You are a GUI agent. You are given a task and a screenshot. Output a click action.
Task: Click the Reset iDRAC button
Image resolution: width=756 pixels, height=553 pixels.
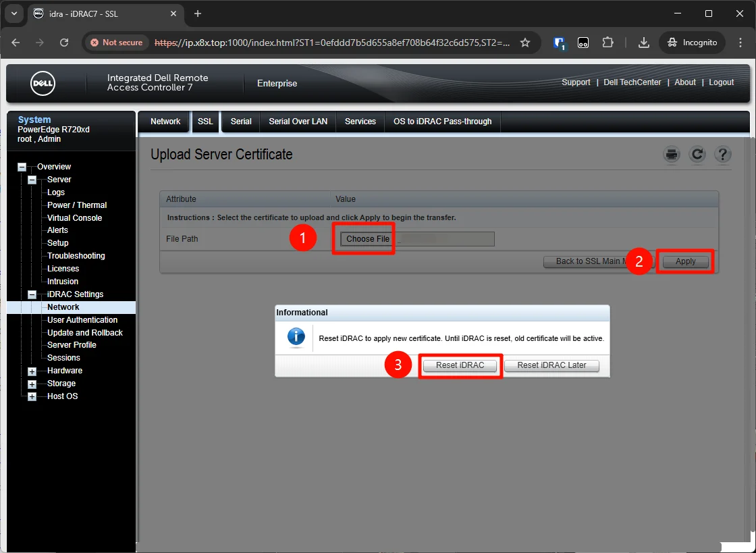460,365
